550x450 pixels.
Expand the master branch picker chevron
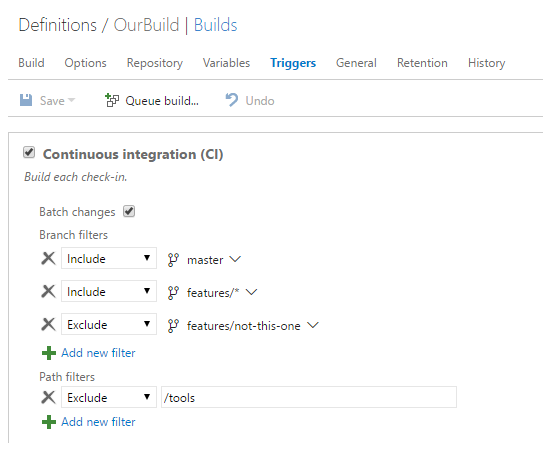(x=235, y=259)
